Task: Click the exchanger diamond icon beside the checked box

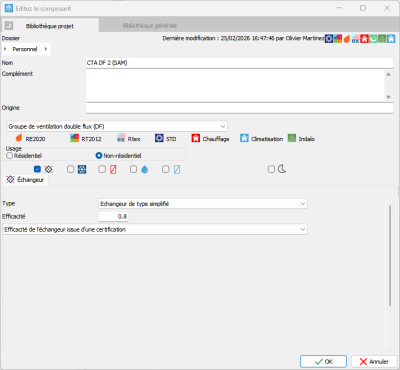Action: click(x=49, y=169)
